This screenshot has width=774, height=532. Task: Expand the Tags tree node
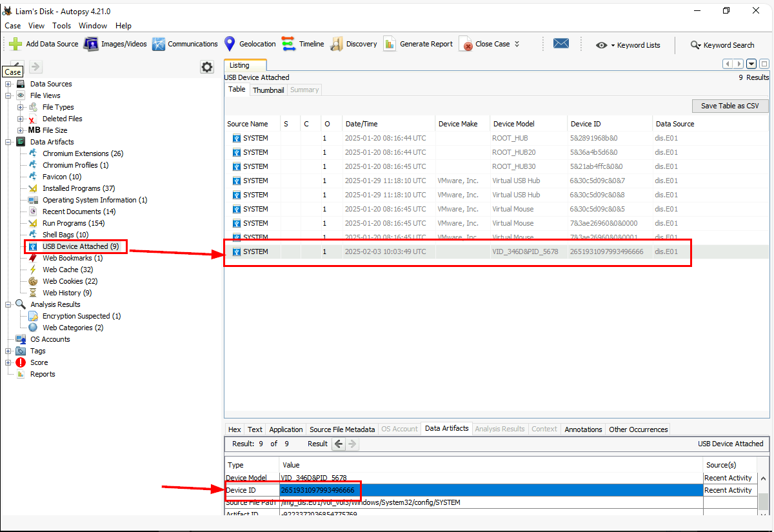[8, 351]
